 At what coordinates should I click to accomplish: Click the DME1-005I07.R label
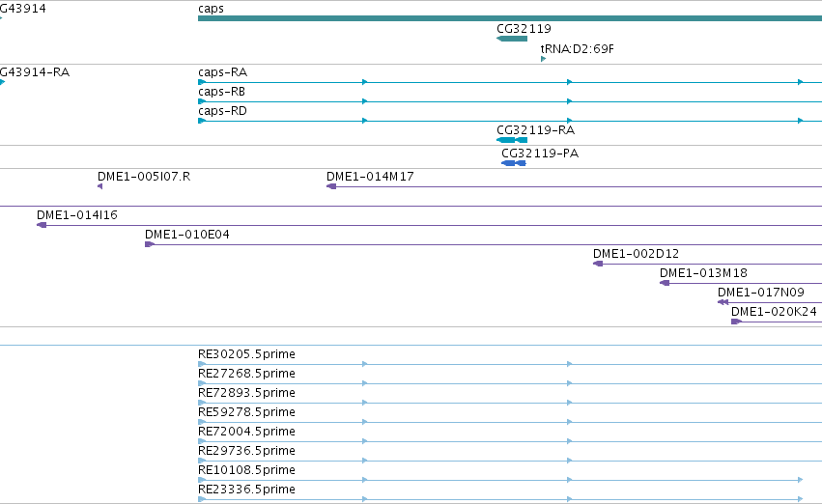tap(144, 177)
